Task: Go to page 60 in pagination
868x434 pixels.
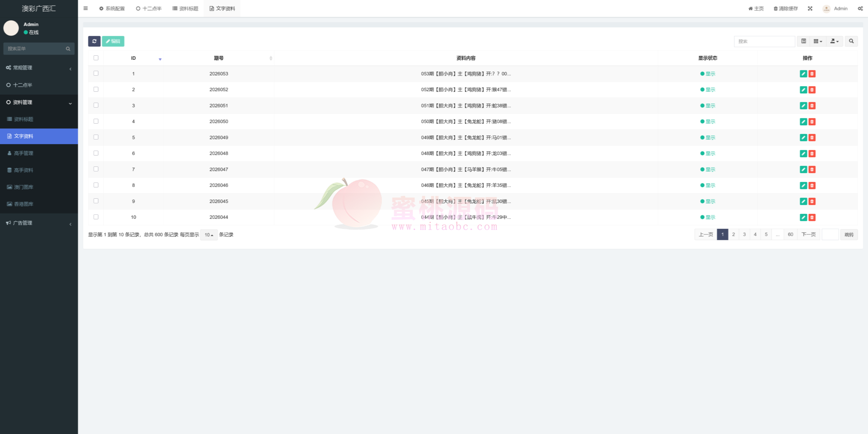Action: [790, 234]
